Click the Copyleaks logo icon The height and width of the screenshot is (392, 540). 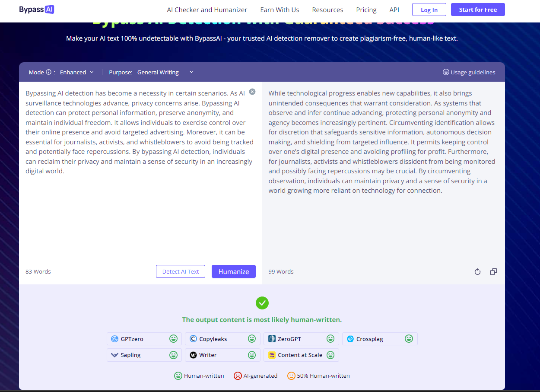[x=193, y=339]
